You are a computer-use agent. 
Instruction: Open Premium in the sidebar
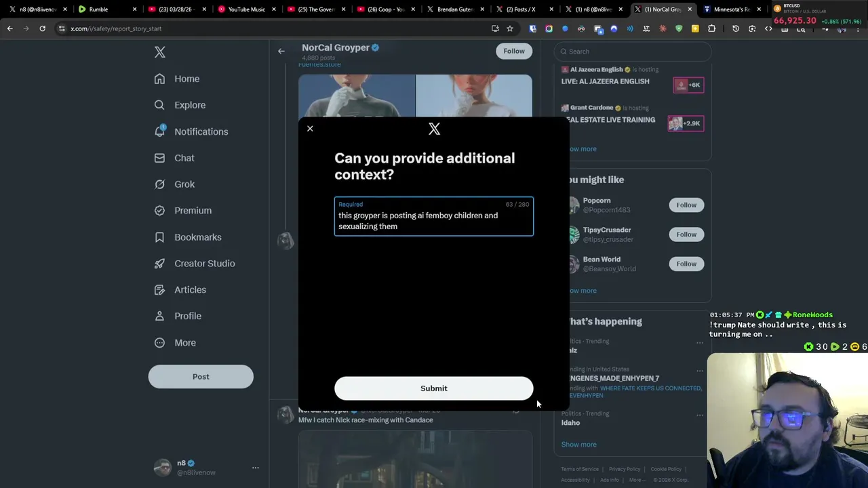click(183, 210)
